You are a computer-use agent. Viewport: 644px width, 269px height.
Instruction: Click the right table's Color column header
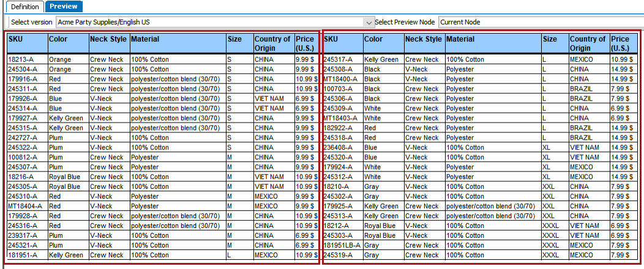(384, 43)
